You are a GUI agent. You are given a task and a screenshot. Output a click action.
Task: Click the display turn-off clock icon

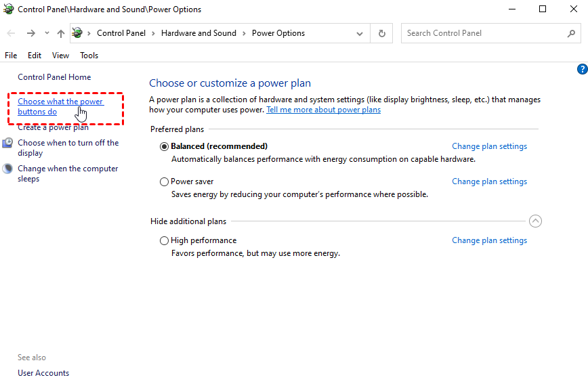coord(7,143)
